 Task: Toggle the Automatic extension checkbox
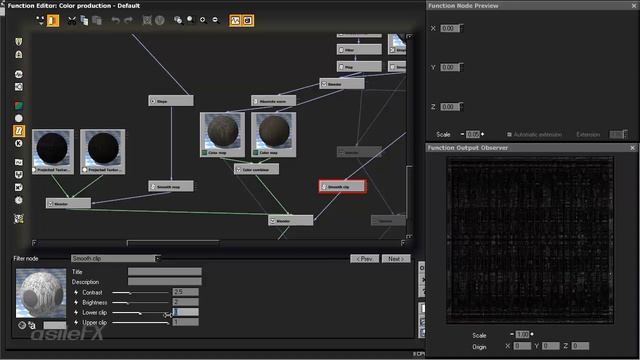pyautogui.click(x=509, y=134)
